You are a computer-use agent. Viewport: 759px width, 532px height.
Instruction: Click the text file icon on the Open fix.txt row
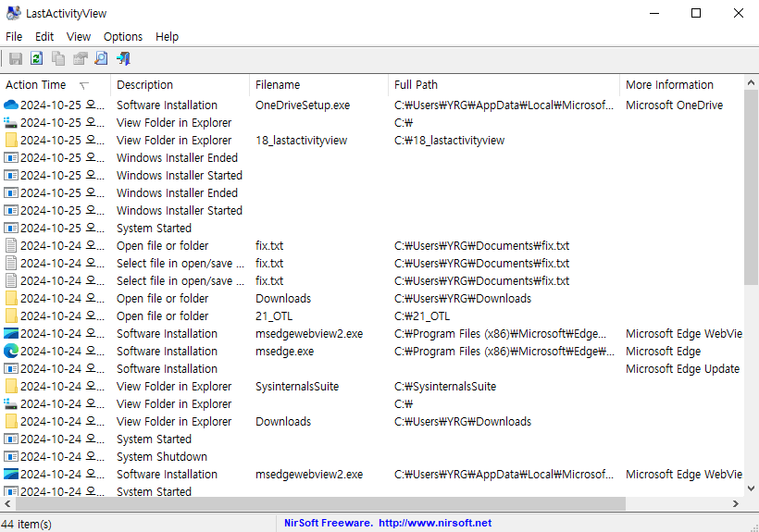coord(11,246)
